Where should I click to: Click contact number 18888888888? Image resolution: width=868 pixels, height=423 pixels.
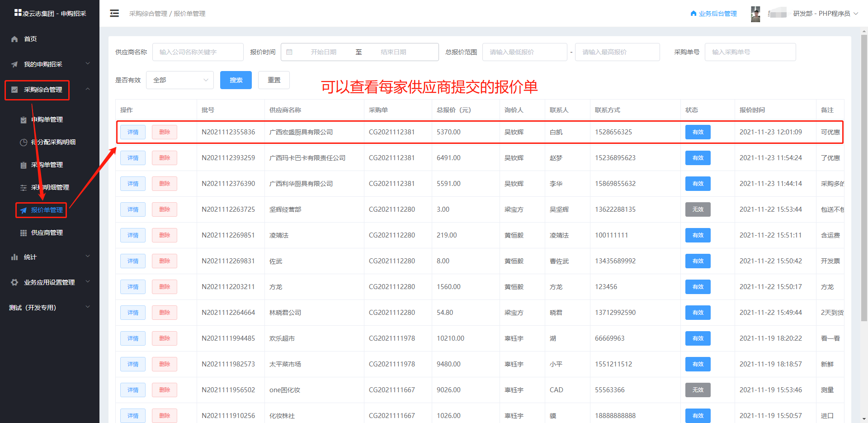(615, 416)
